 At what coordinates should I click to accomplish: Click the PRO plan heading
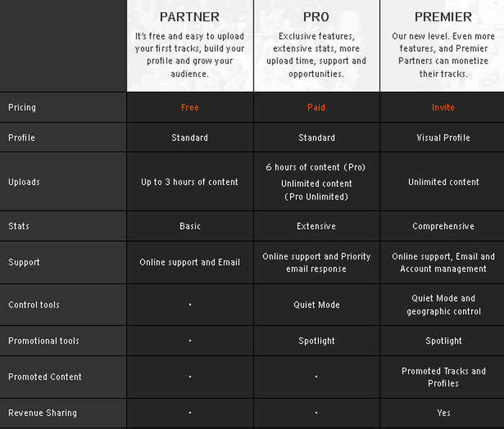click(317, 17)
